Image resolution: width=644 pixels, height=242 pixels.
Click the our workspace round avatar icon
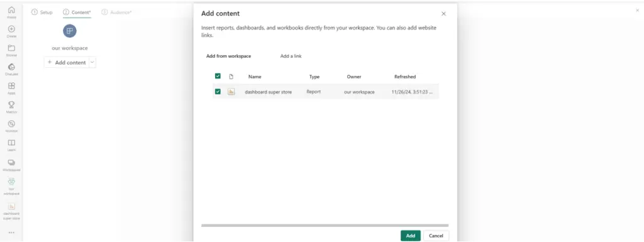point(69,31)
